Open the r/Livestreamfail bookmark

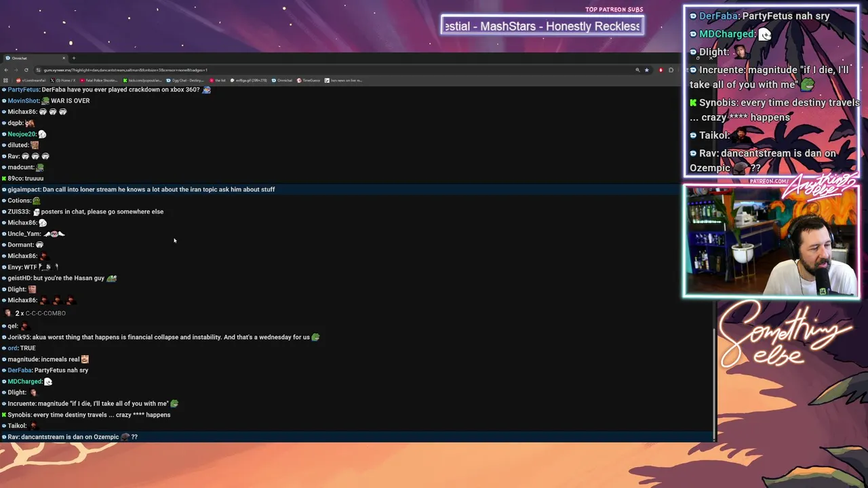click(31, 80)
